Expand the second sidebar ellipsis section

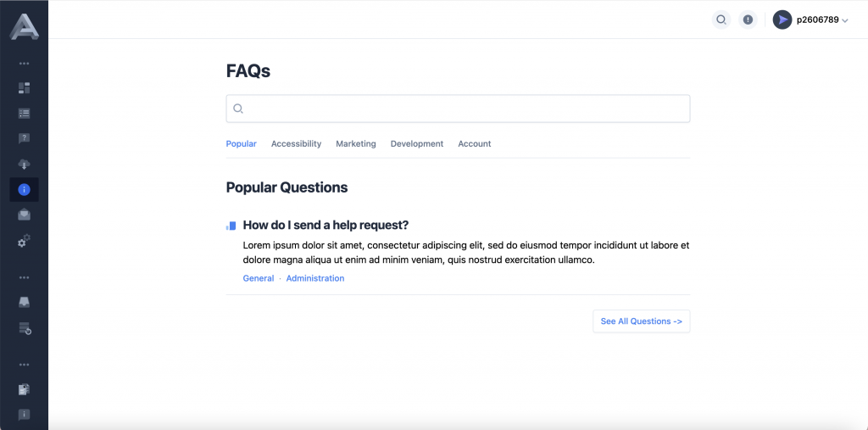24,277
